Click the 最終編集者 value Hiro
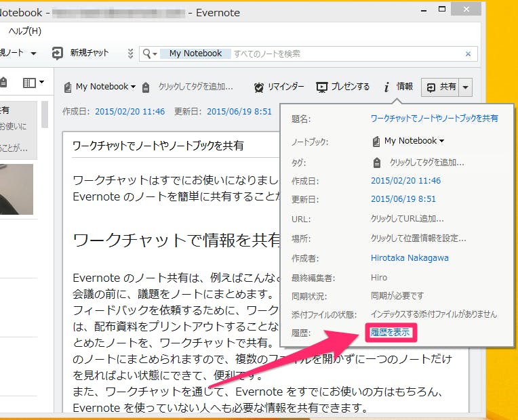The height and width of the screenshot is (420, 518). 378,278
